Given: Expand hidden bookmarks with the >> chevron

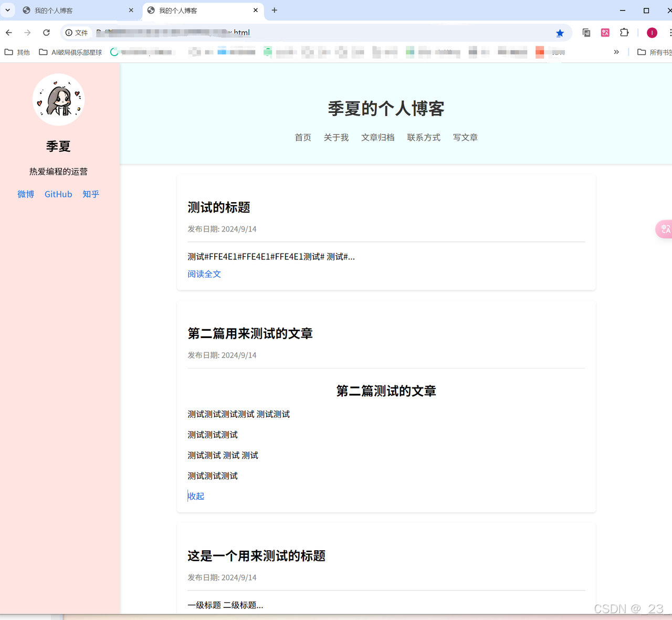Looking at the screenshot, I should (x=616, y=52).
